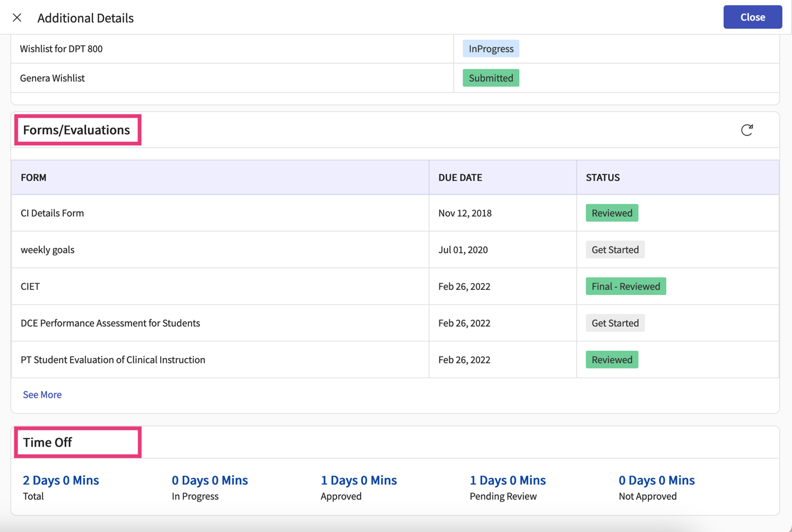This screenshot has width=792, height=532.
Task: Click Get Started next to weekly goals
Action: tap(615, 249)
